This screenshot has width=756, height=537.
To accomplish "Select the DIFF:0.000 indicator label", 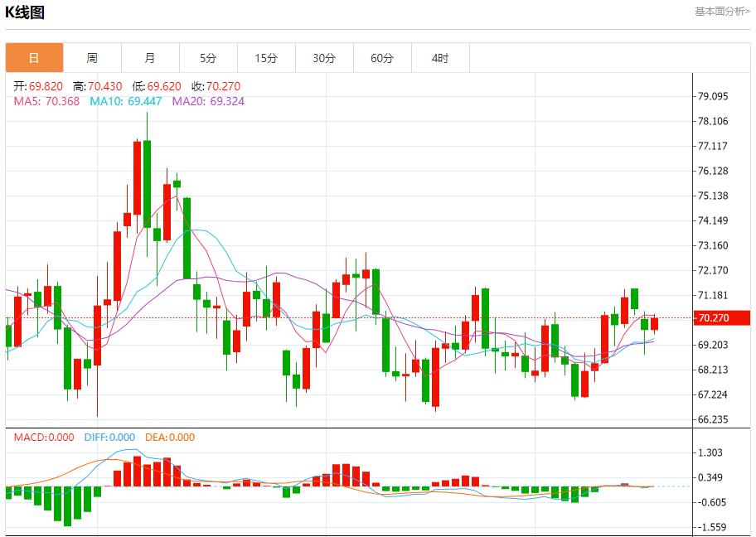I will 109,438.
